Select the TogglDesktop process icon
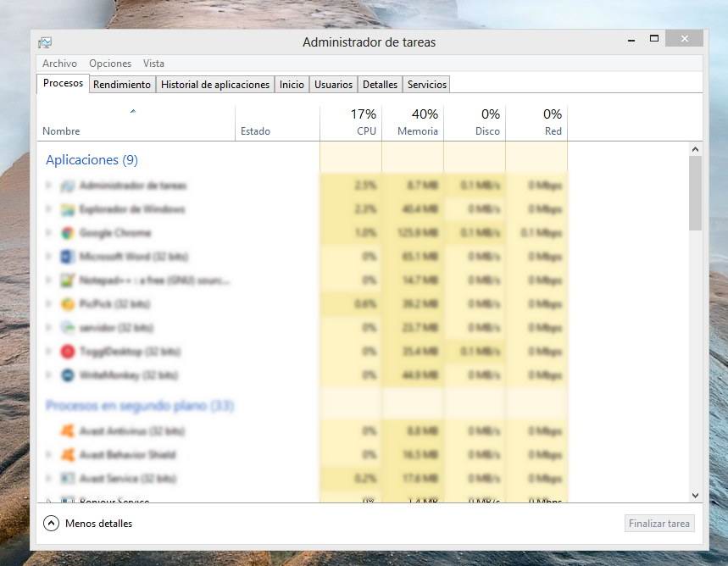The width and height of the screenshot is (728, 566). (67, 352)
